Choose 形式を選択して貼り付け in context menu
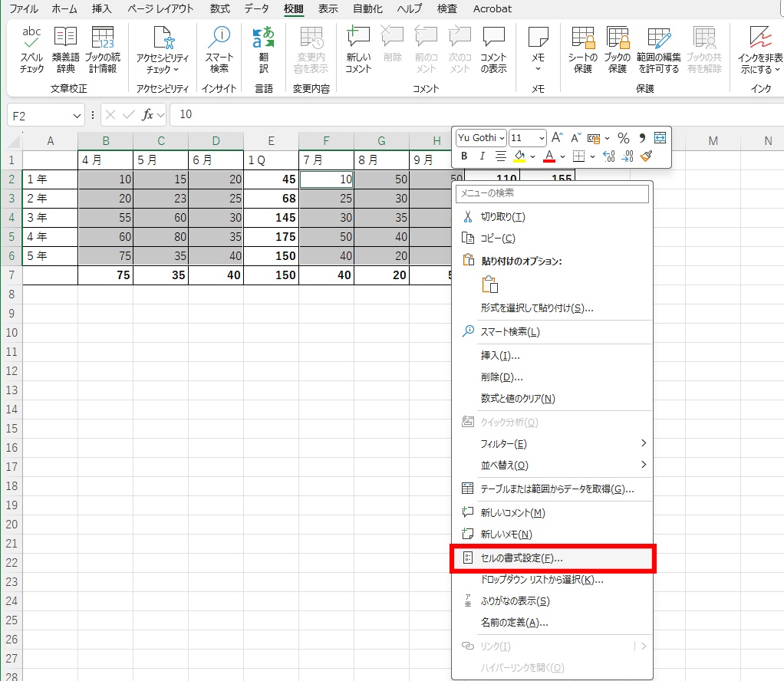 tap(536, 308)
